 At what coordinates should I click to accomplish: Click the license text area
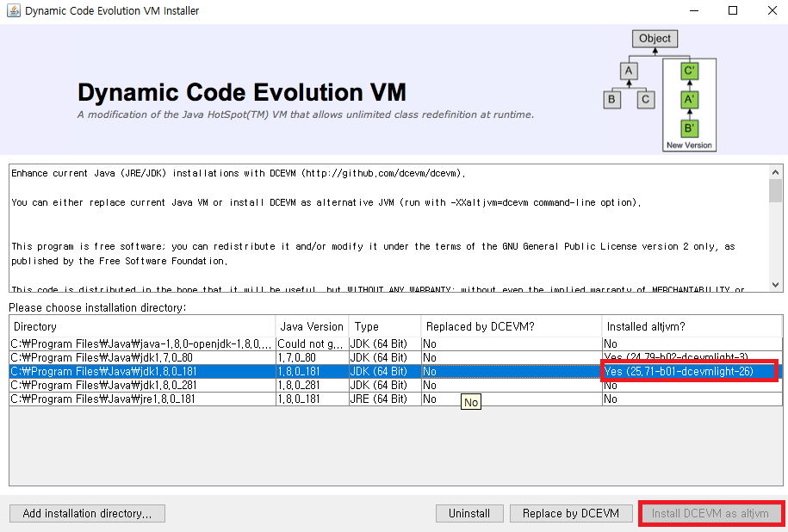click(389, 228)
